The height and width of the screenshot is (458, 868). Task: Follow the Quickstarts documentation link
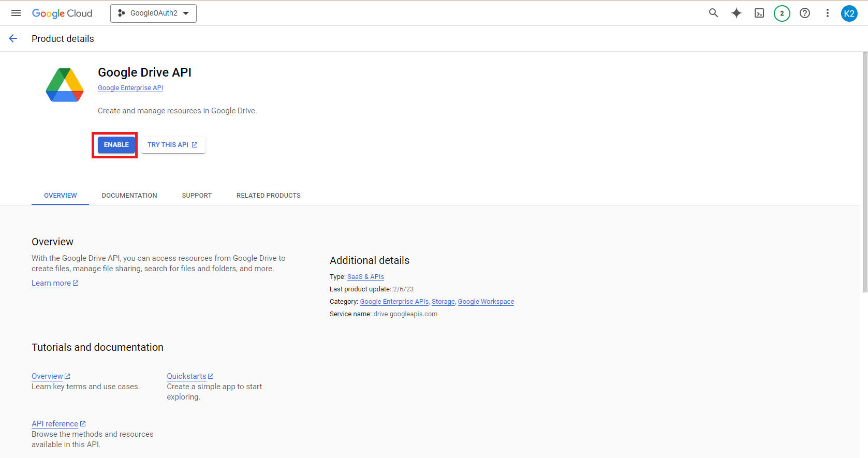coord(187,376)
